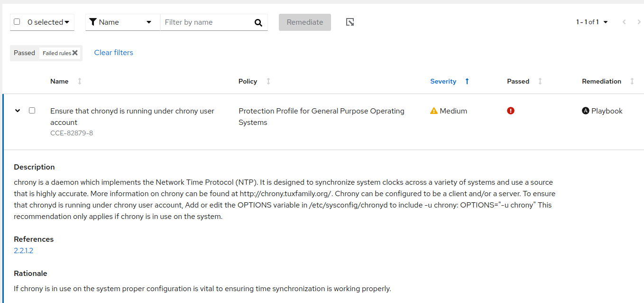Click the Clear filters link
The height and width of the screenshot is (303, 644).
(x=114, y=53)
